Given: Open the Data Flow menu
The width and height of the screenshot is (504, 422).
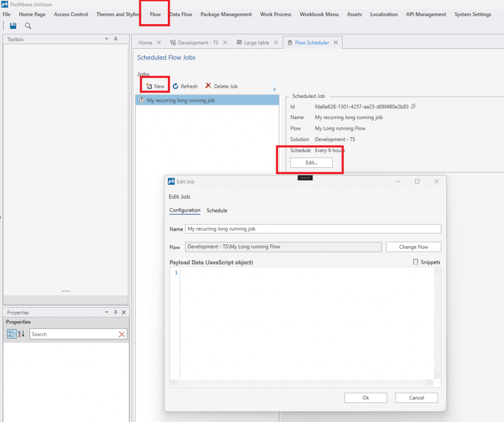Looking at the screenshot, I should point(181,14).
